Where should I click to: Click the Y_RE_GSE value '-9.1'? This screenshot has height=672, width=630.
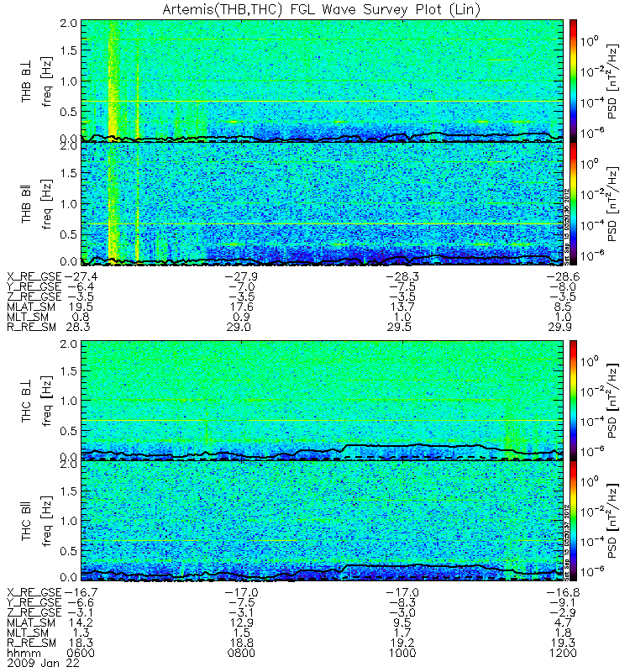click(563, 602)
